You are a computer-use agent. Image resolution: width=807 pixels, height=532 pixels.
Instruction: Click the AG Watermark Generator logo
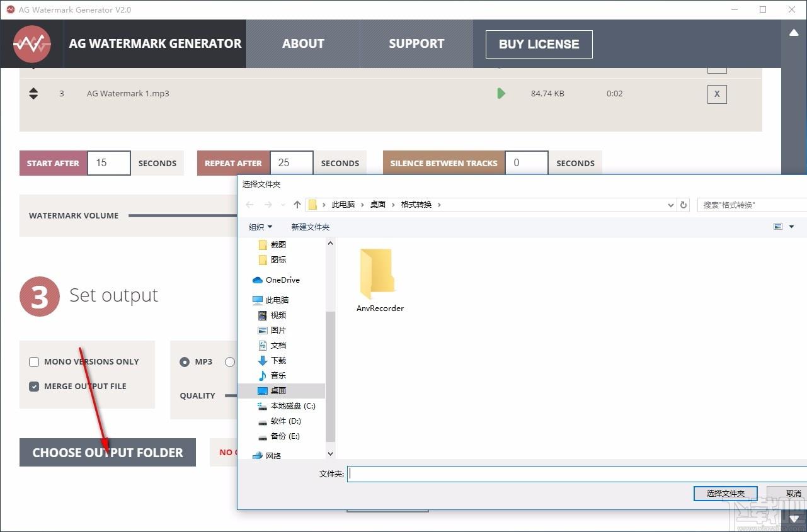32,43
